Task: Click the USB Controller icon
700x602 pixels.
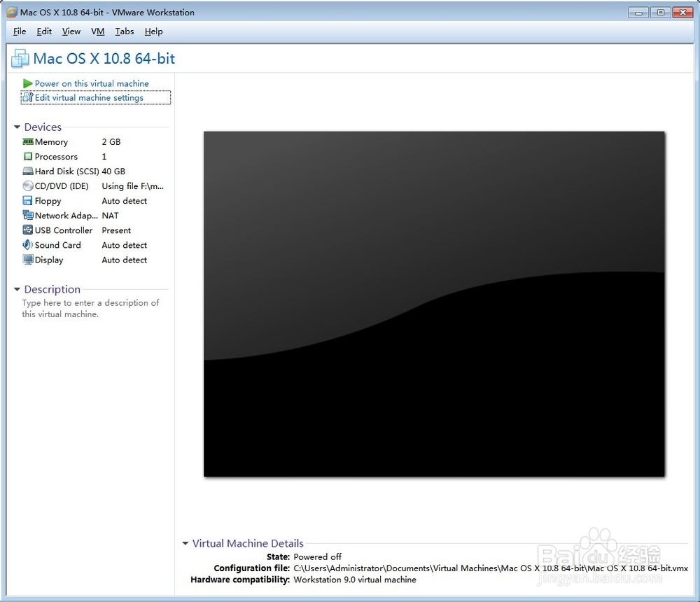Action: point(28,230)
